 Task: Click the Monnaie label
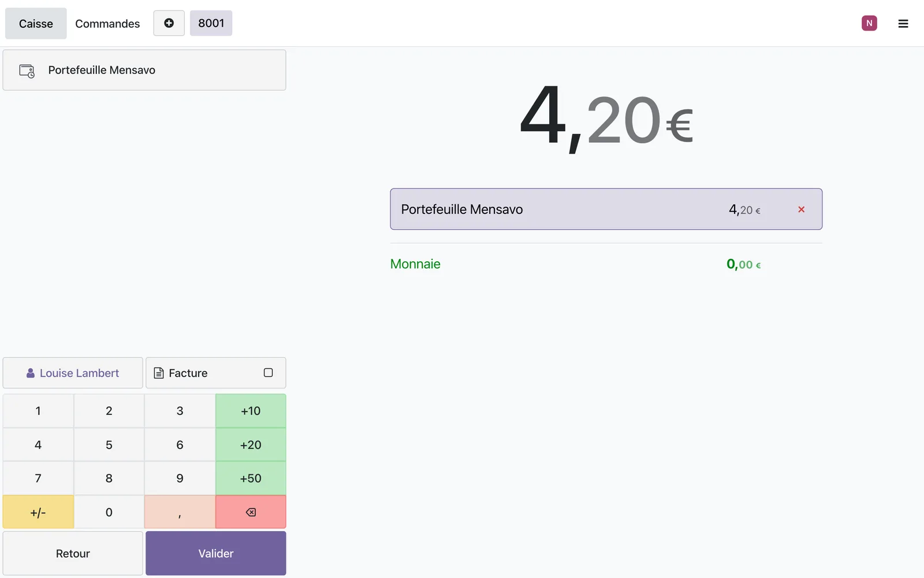coord(415,264)
